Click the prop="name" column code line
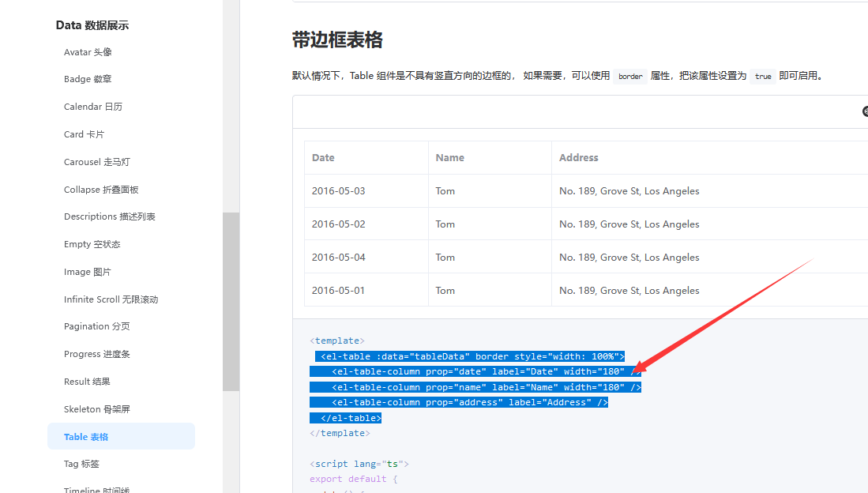Viewport: 868px width, 493px height. pos(475,387)
